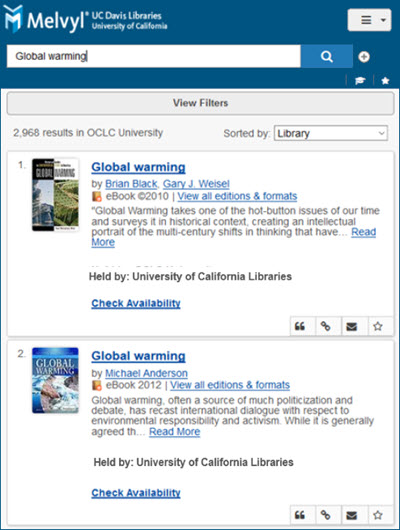Viewport: 400px width, 530px height.
Task: Check Availability for Michael Anderson book
Action: click(136, 493)
